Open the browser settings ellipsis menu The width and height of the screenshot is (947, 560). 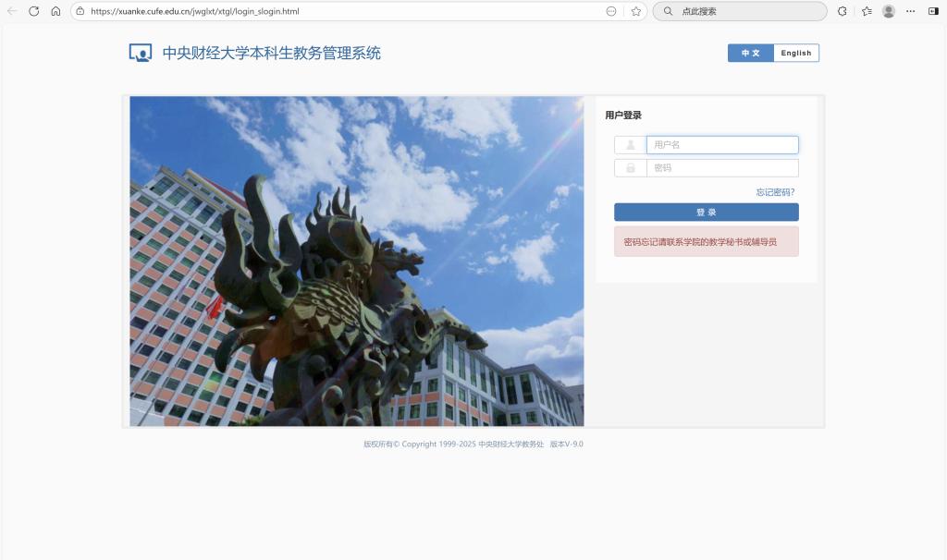tap(911, 11)
